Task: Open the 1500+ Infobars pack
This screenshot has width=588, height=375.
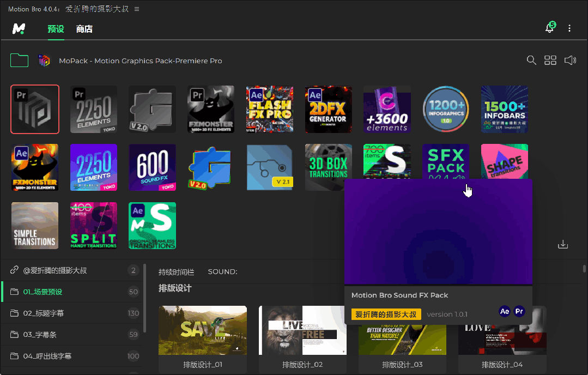Action: click(505, 109)
